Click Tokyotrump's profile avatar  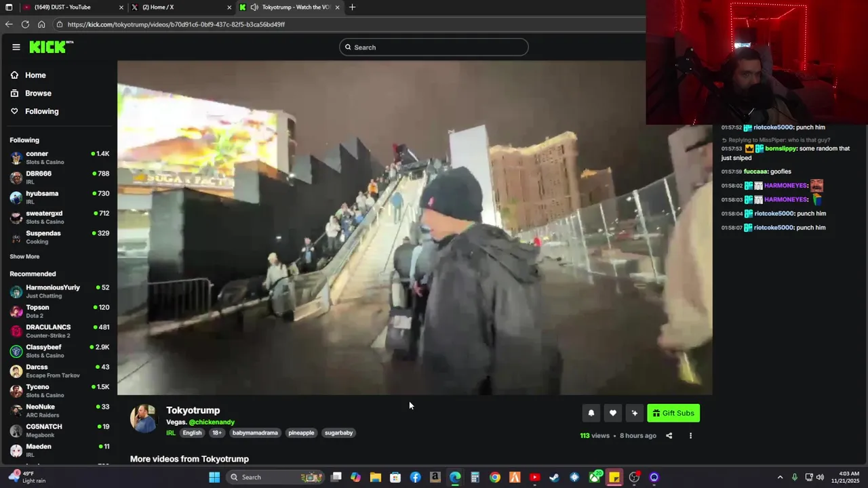(144, 418)
